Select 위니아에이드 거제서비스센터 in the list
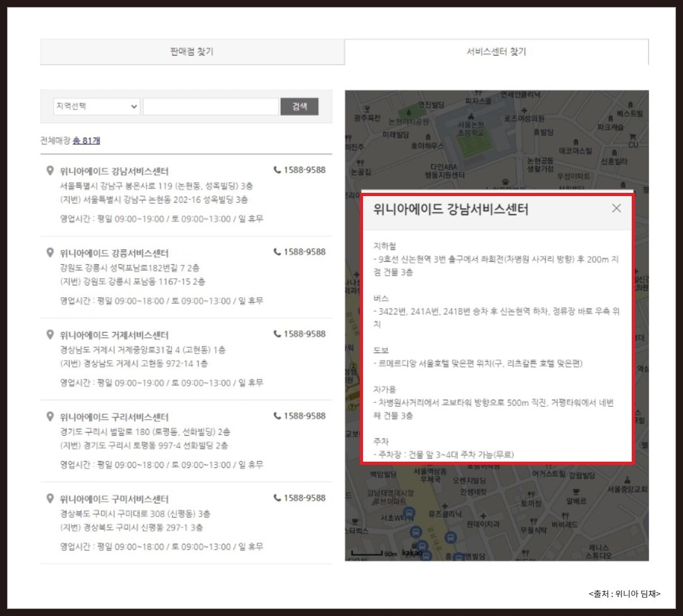This screenshot has width=683, height=616. click(x=114, y=335)
